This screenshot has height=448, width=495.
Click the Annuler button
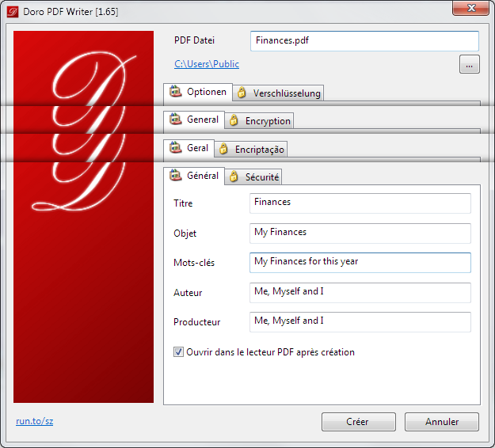pyautogui.click(x=442, y=422)
